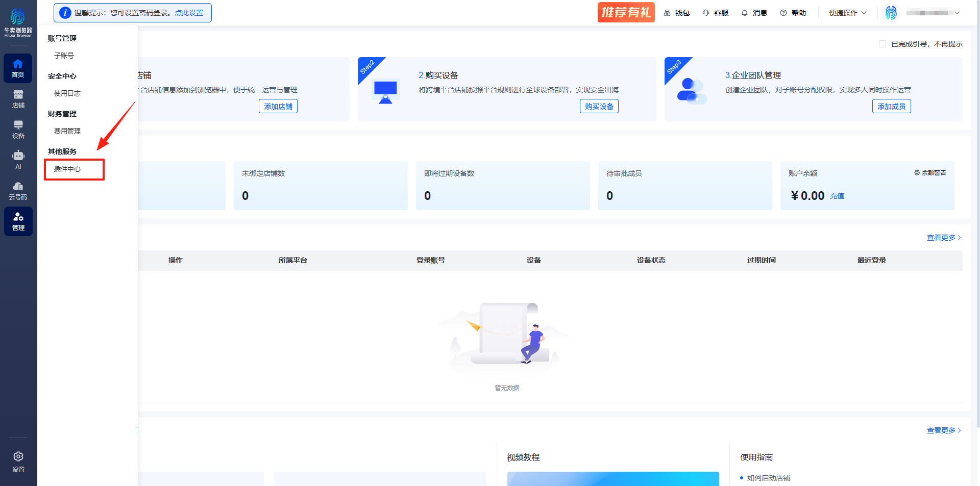Expand the user account dropdown arrow
This screenshot has width=980, height=486.
tap(957, 13)
